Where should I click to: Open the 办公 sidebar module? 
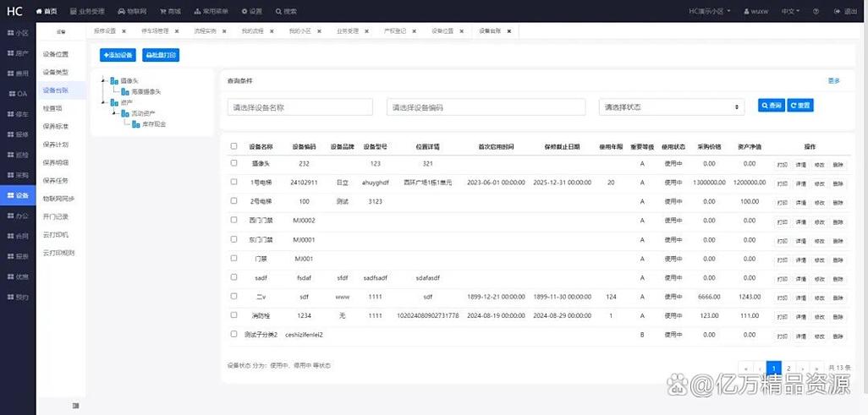18,216
